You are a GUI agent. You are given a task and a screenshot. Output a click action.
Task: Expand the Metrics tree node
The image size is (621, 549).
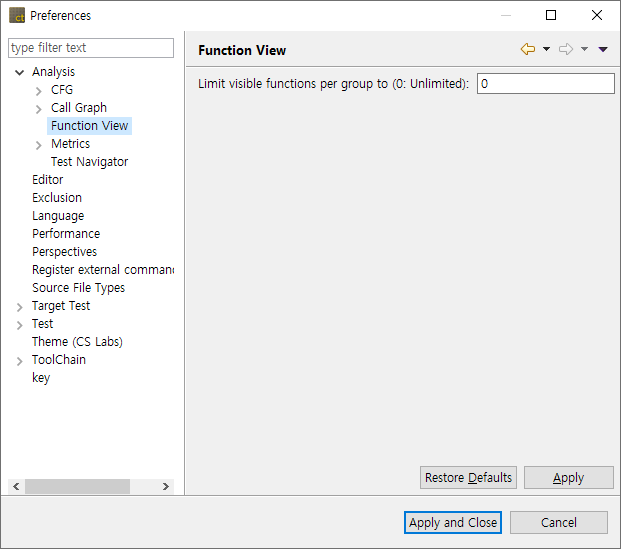[39, 144]
